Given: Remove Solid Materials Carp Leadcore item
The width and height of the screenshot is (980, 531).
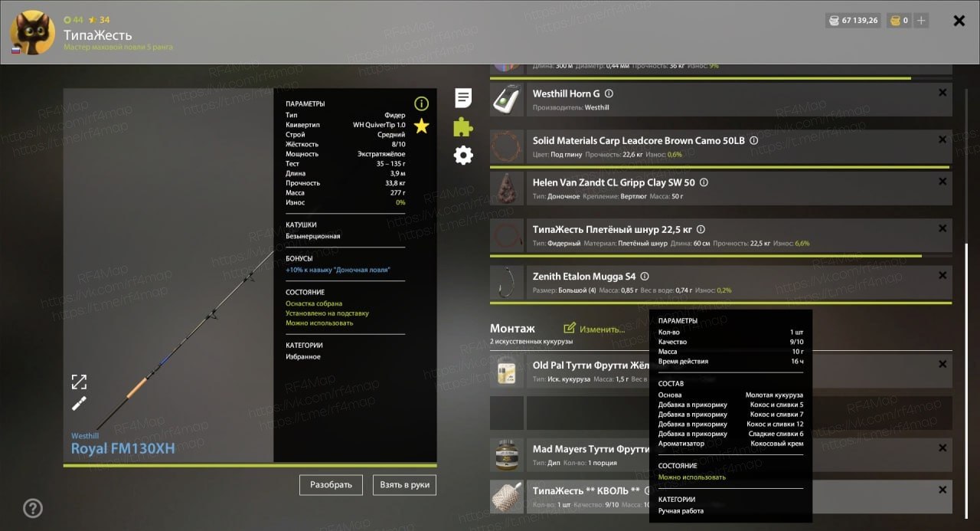Looking at the screenshot, I should 942,139.
